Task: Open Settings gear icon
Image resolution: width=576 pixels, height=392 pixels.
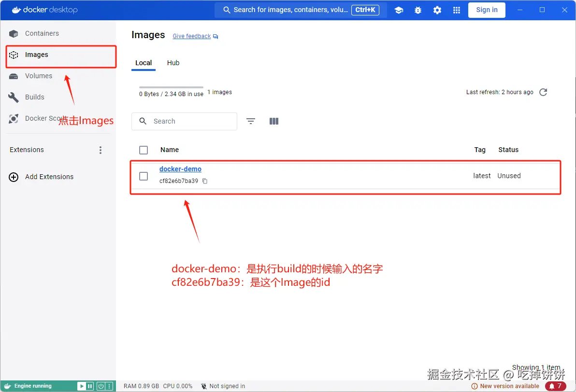Action: [437, 10]
